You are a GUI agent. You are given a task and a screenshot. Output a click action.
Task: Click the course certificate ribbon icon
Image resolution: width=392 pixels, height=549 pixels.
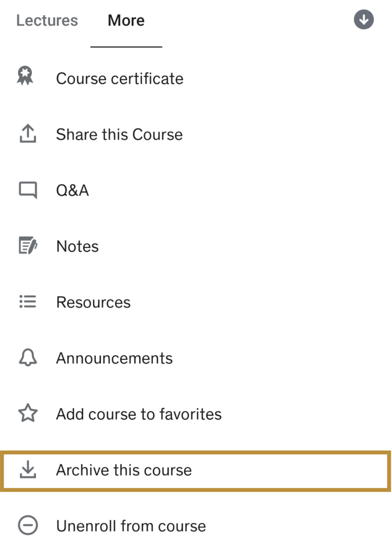click(25, 76)
